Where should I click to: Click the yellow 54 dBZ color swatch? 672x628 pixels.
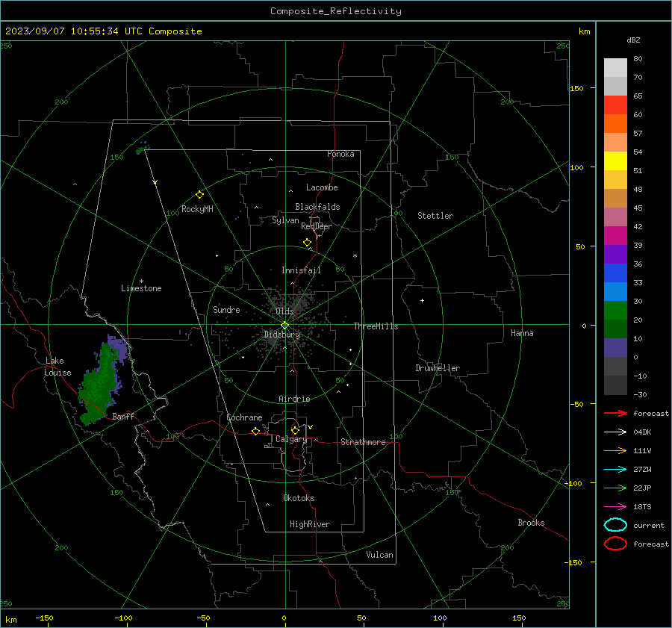coord(615,161)
